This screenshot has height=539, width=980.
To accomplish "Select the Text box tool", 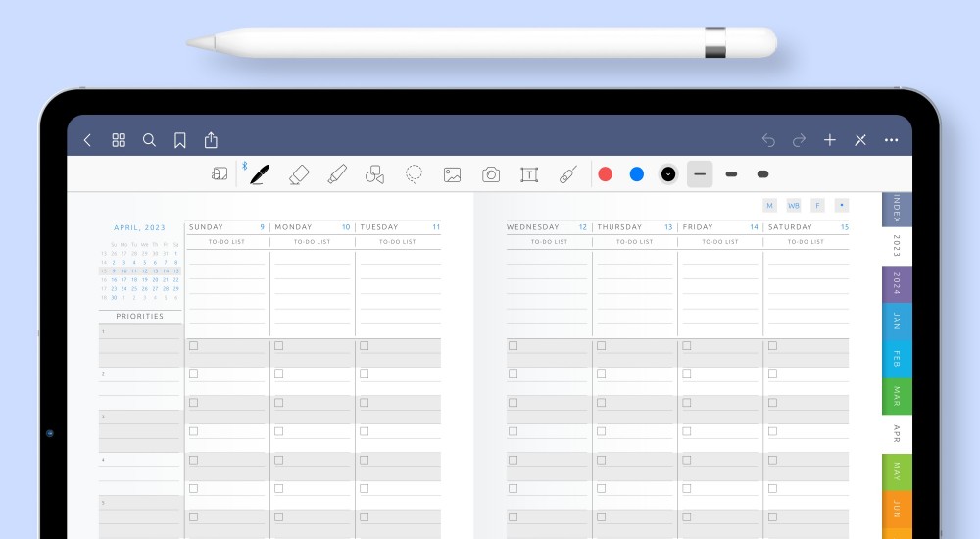I will pos(529,174).
